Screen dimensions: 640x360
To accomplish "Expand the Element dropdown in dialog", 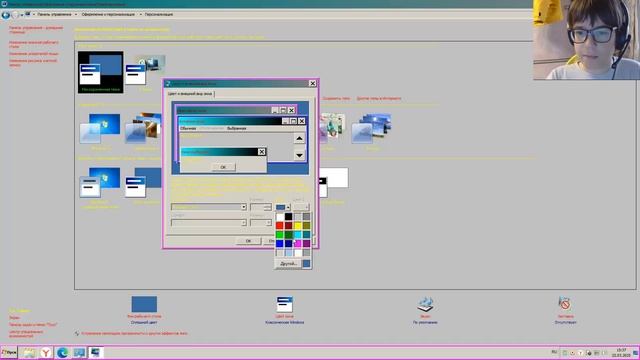I will (243, 207).
